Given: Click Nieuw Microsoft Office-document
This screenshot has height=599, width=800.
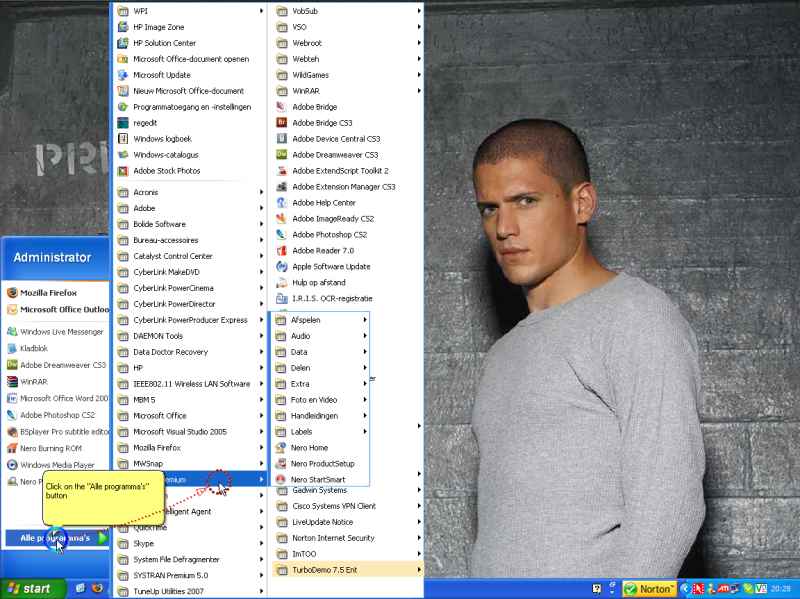Looking at the screenshot, I should [x=189, y=91].
